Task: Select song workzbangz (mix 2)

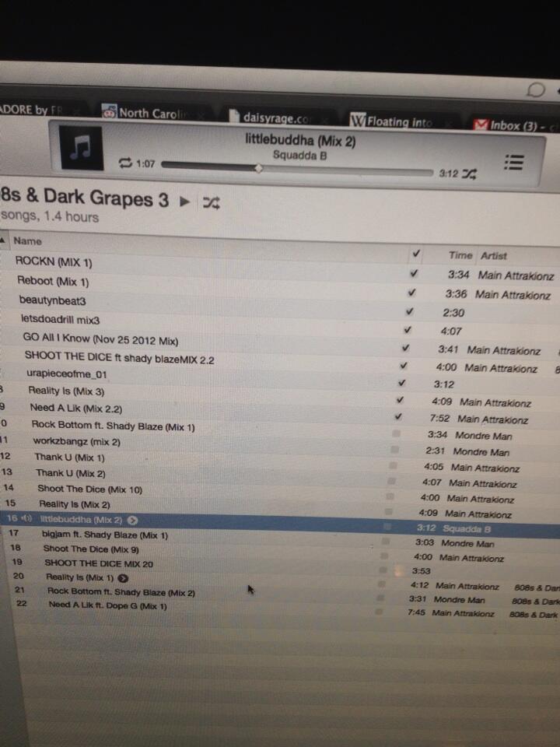Action: pos(77,442)
